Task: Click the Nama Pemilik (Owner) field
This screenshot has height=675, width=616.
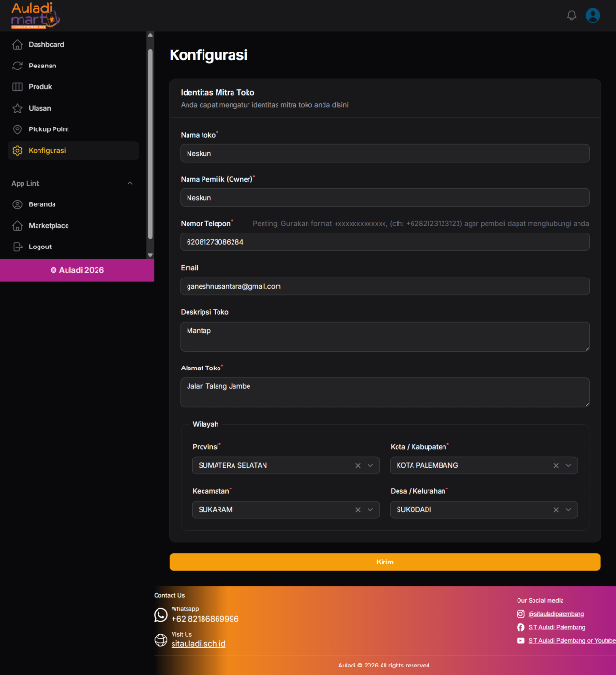Action: coord(384,198)
